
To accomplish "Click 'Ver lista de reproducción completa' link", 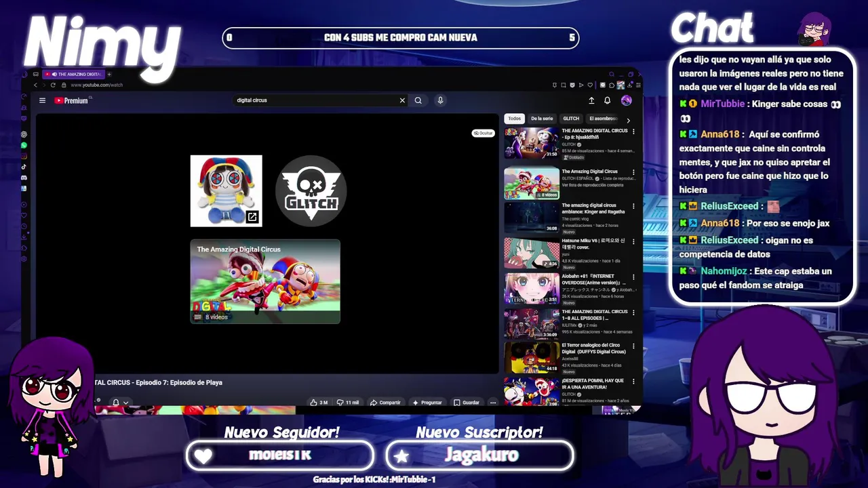I will (x=593, y=185).
